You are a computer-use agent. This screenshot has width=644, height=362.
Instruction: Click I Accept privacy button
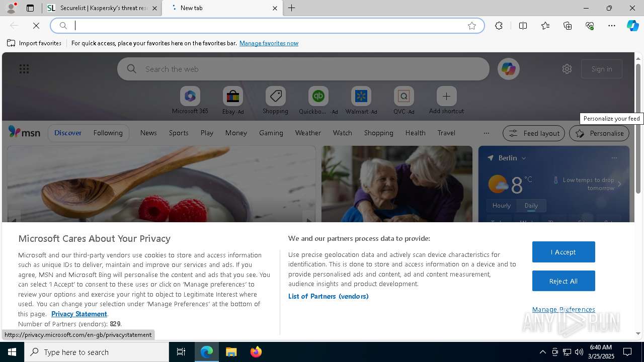click(563, 252)
